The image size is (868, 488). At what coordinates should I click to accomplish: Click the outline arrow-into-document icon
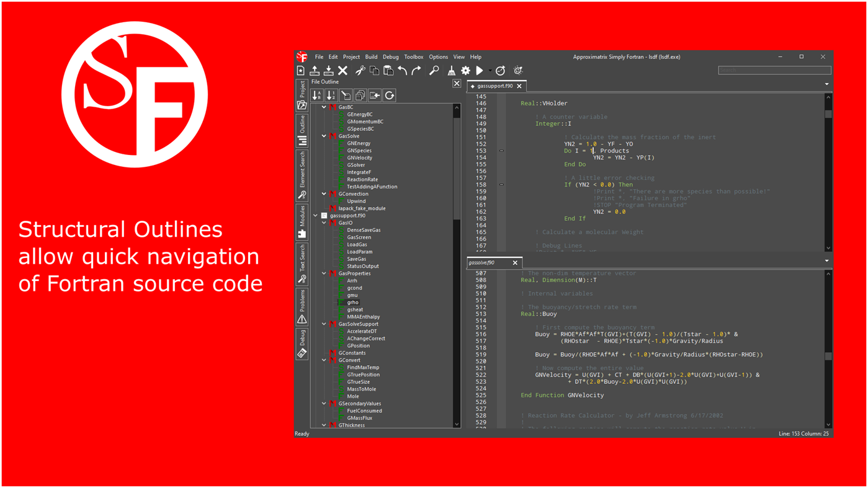tap(375, 95)
